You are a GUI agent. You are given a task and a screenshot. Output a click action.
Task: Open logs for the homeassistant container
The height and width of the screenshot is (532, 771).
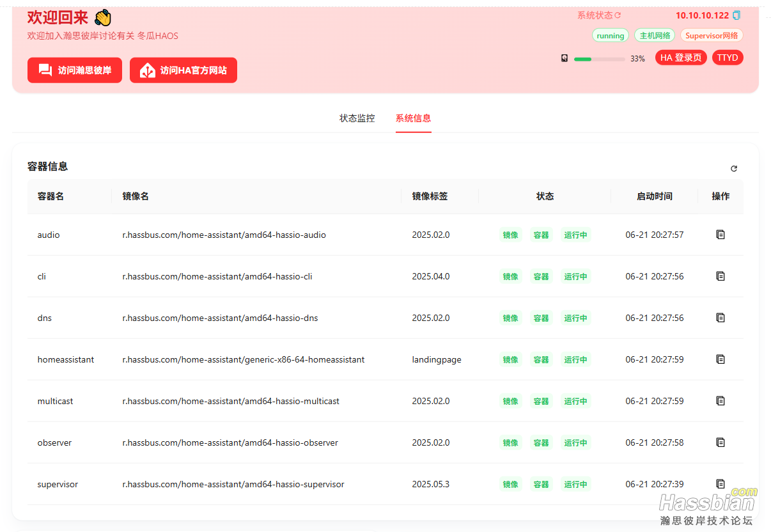720,359
